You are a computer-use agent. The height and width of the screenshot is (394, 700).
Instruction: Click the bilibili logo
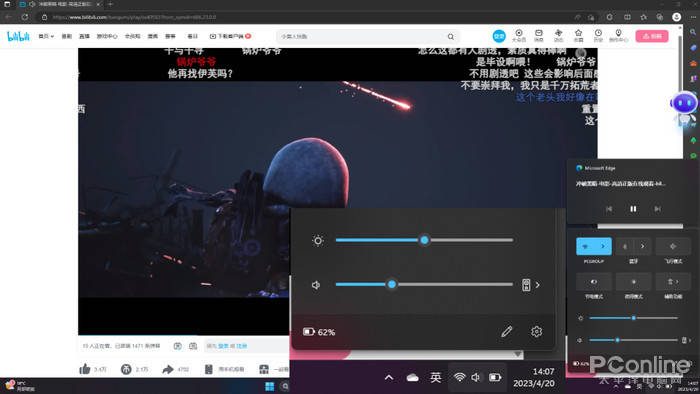[18, 36]
